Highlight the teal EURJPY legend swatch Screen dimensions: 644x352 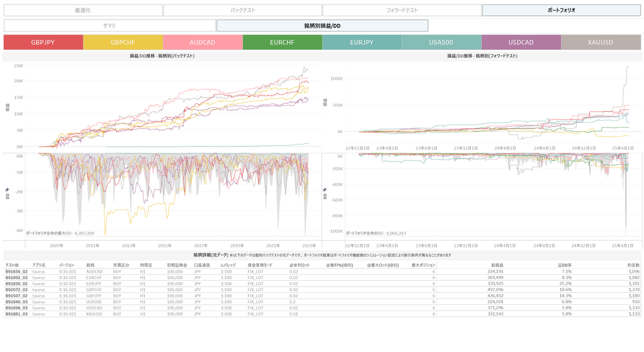362,42
